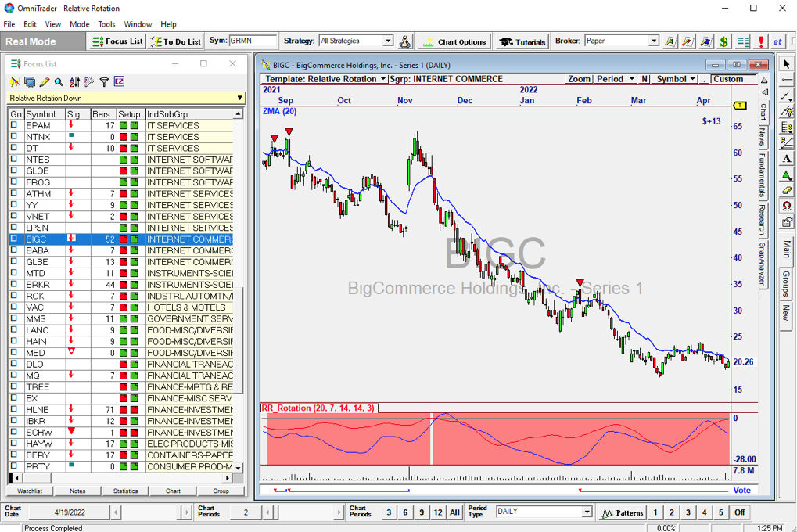Screen dimensions: 797x532
Task: Click the blue 'et' toolbar icon
Action: coord(777,41)
